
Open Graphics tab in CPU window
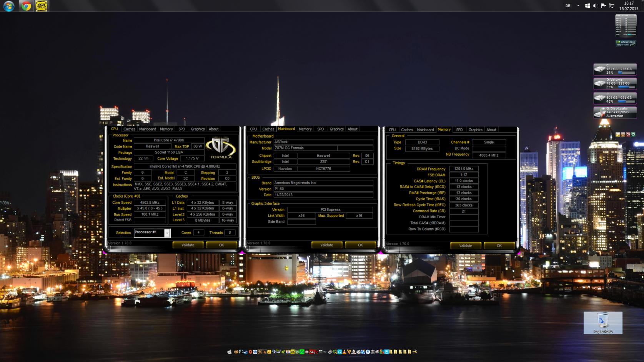pyautogui.click(x=198, y=129)
